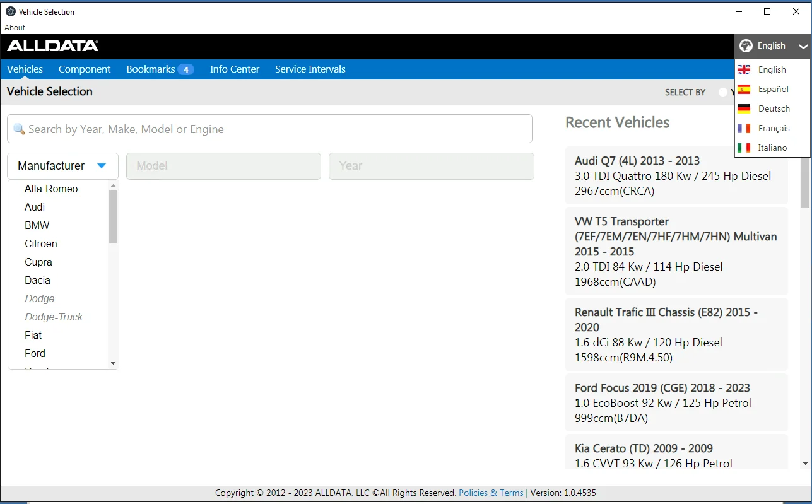Viewport: 812px width, 504px height.
Task: Go to the Bookmarks tab
Action: pos(151,69)
